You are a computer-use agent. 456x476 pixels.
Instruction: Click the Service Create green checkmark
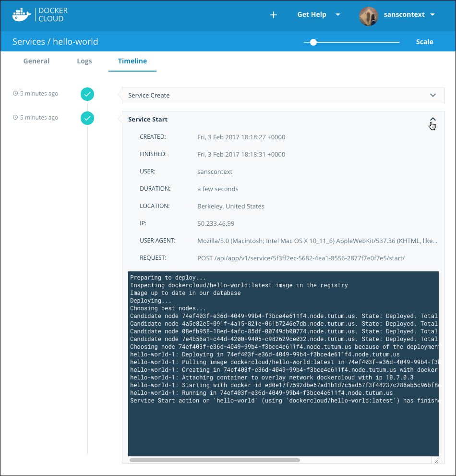(x=87, y=94)
